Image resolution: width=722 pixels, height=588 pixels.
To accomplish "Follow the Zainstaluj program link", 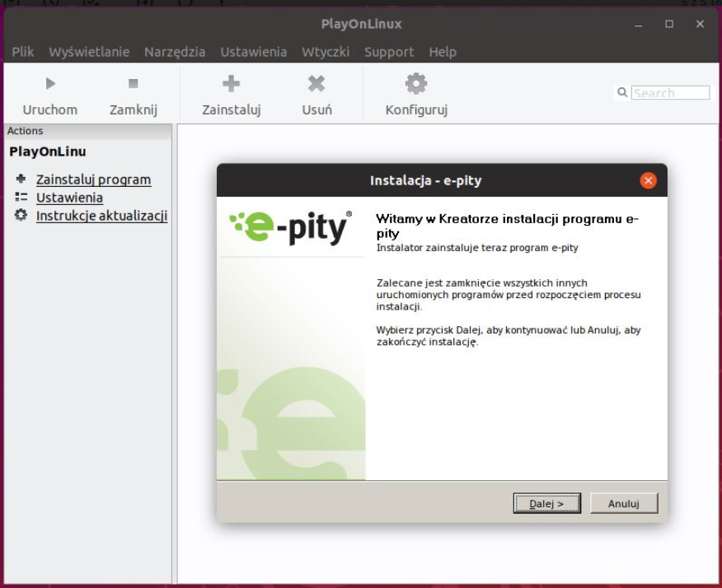I will pos(93,180).
